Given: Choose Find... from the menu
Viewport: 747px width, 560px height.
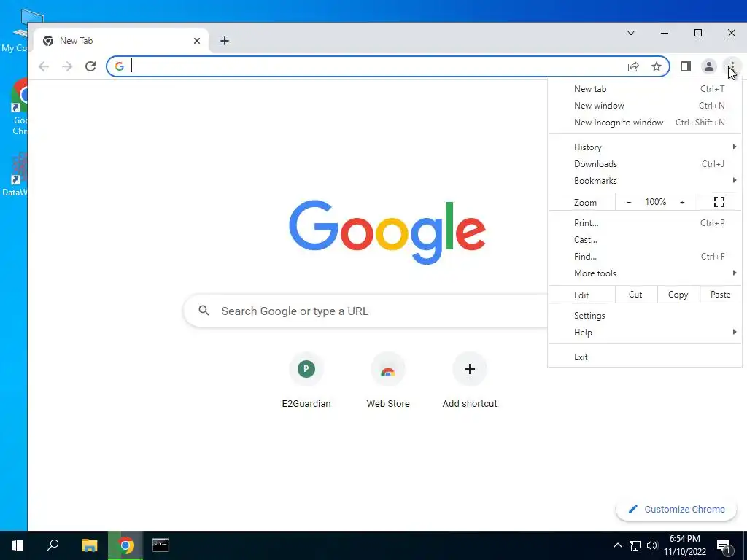Looking at the screenshot, I should point(645,256).
